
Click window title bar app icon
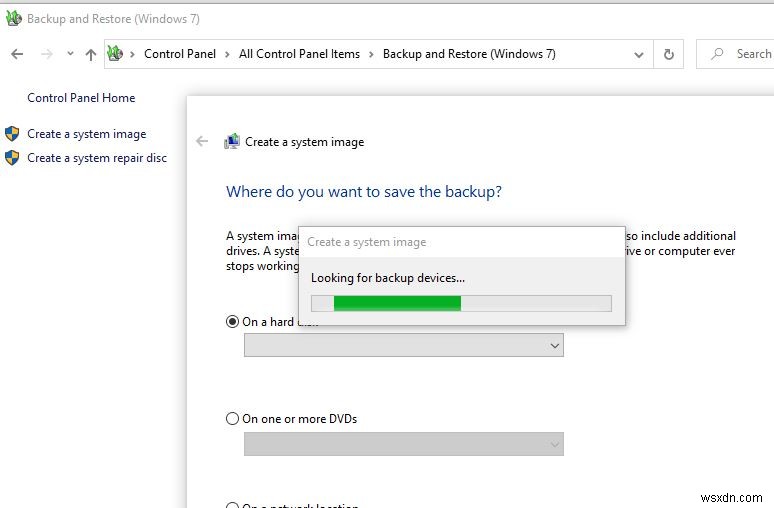(13, 18)
